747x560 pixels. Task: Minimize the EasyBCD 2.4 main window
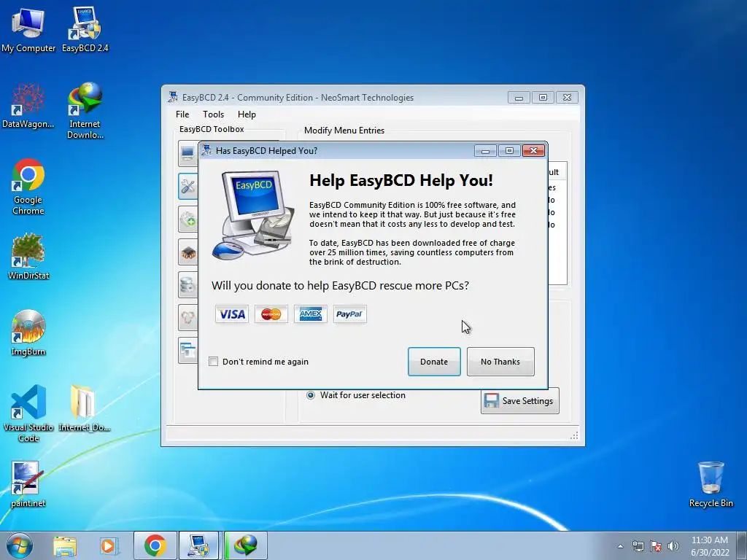(x=519, y=98)
